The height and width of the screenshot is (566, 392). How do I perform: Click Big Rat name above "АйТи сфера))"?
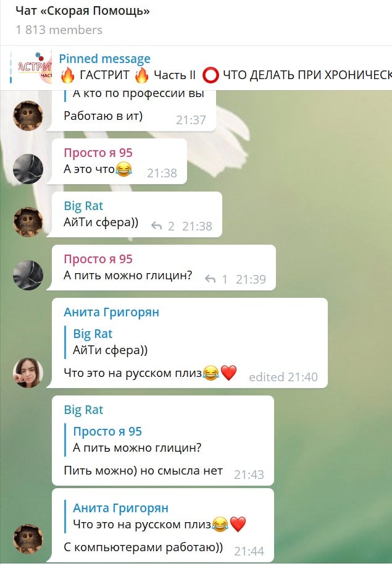pos(83,206)
